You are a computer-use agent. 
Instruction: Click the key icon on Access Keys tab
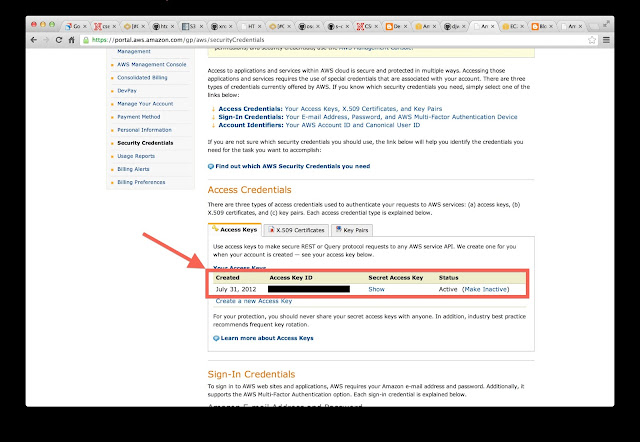(x=215, y=229)
